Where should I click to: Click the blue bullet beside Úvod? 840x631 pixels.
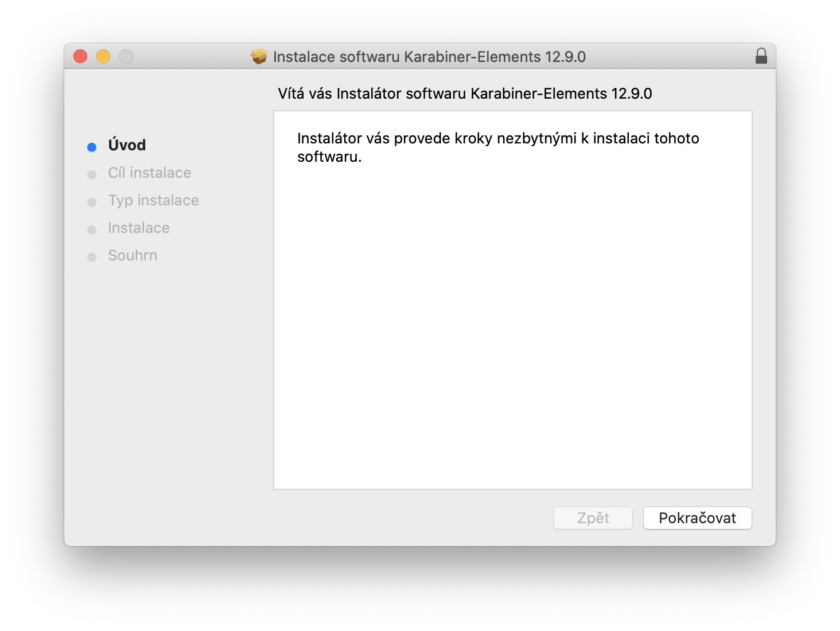(92, 147)
